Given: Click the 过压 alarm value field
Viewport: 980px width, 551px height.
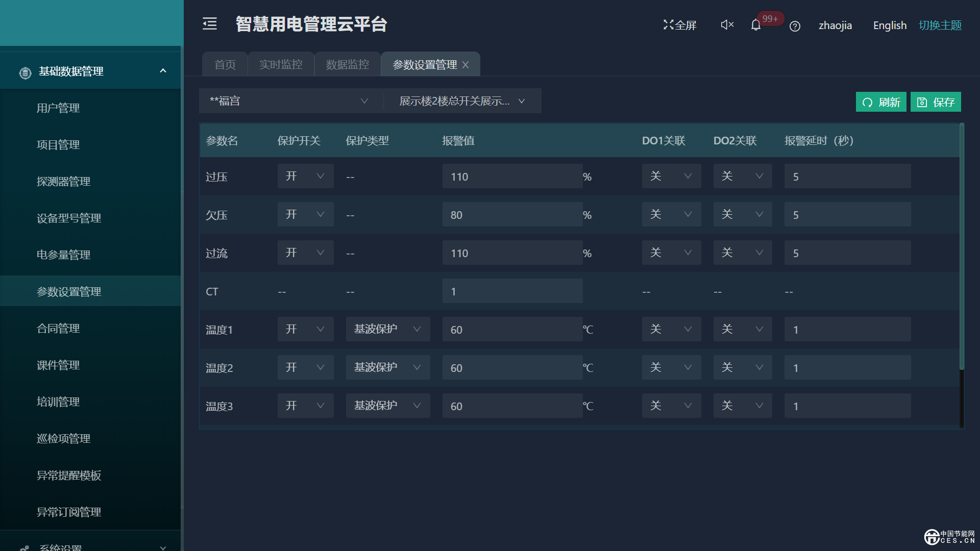Looking at the screenshot, I should tap(512, 177).
